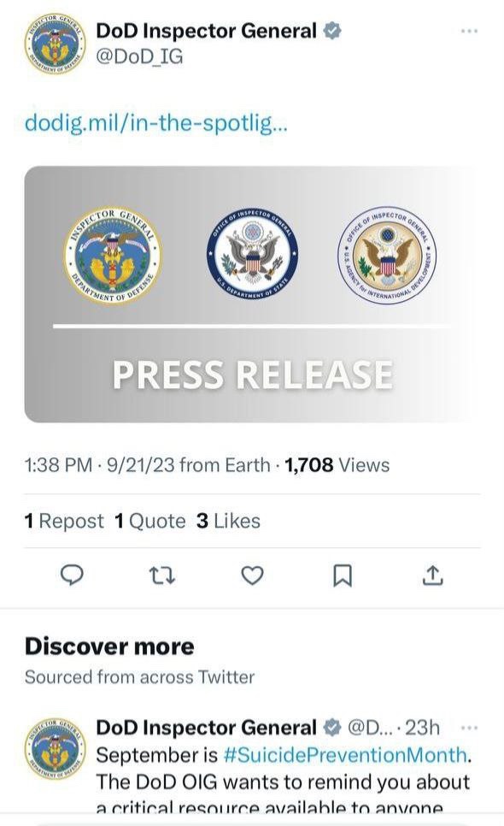Like the tweet with the heart icon
This screenshot has width=504, height=826.
252,575
